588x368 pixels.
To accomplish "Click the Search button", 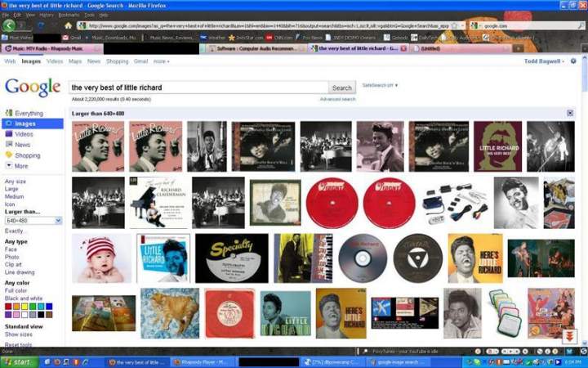I will pyautogui.click(x=342, y=88).
